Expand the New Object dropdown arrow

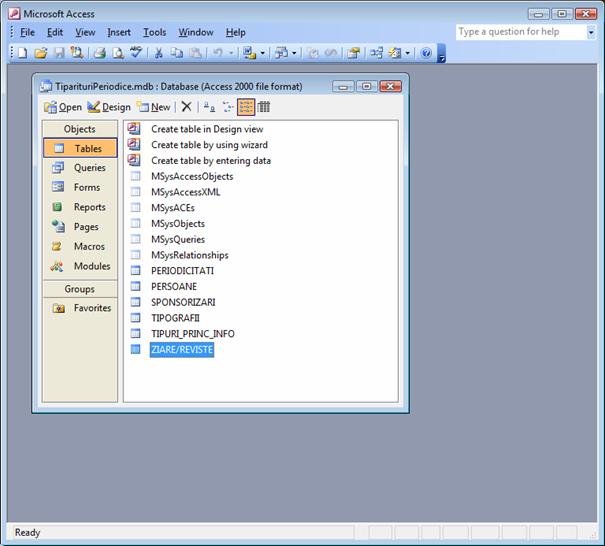coord(408,52)
